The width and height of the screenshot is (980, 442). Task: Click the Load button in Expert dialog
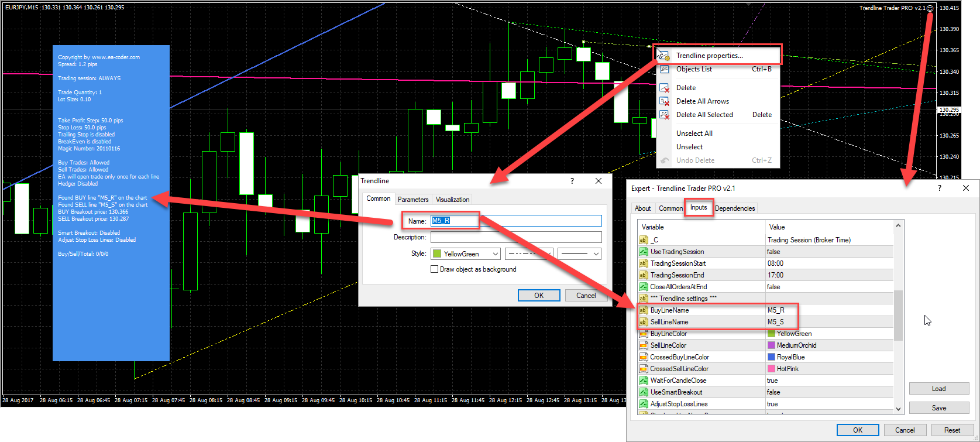[x=939, y=389]
